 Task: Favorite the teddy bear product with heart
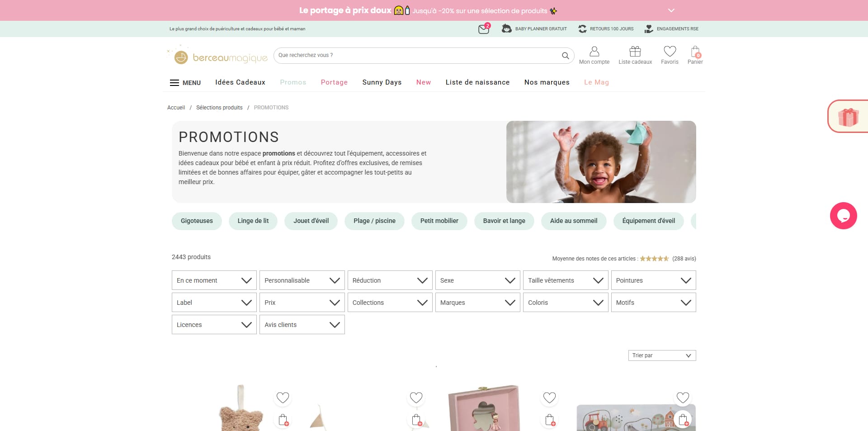click(283, 398)
